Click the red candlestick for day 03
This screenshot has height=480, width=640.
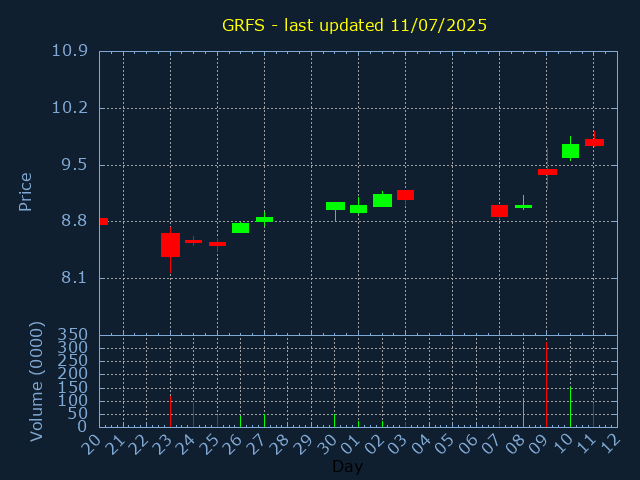405,195
